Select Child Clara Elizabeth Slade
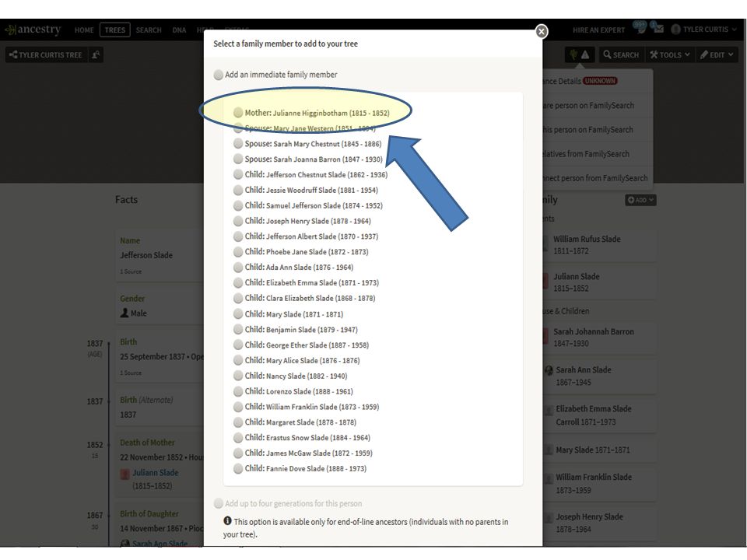This screenshot has width=747, height=560. 238,298
